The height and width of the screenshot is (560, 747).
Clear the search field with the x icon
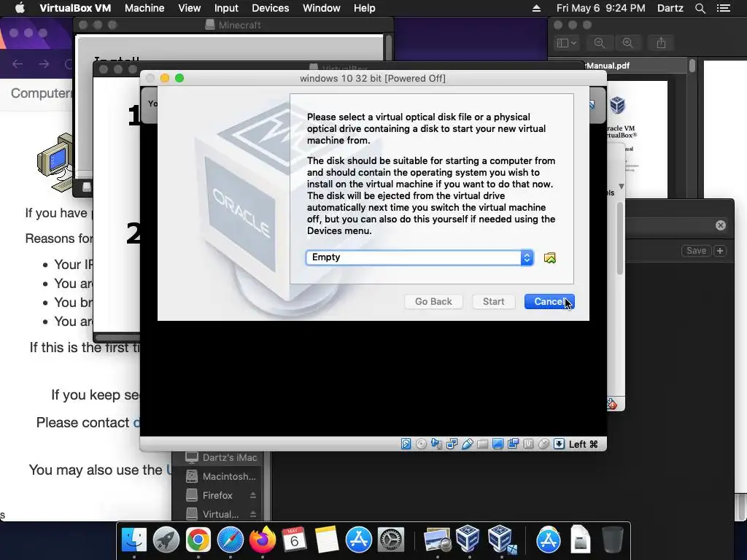[720, 225]
